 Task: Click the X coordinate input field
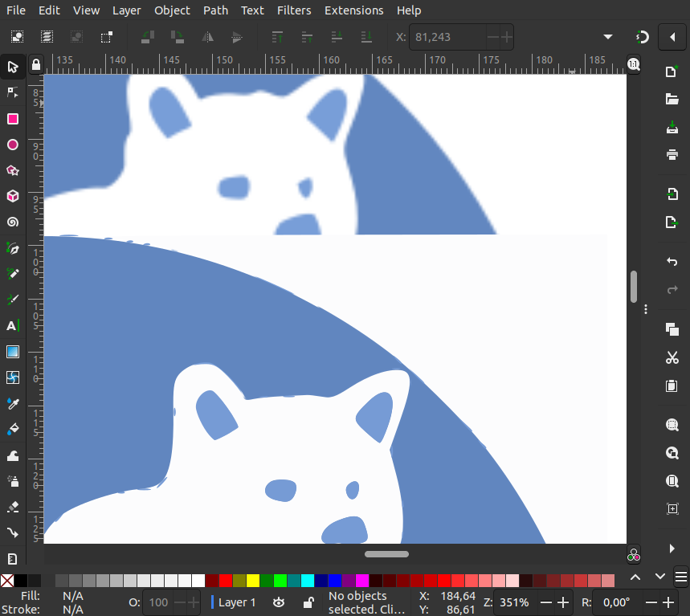[x=447, y=37]
